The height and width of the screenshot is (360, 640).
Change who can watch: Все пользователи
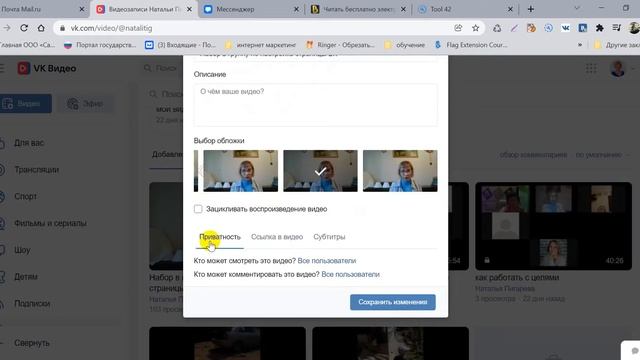[327, 260]
